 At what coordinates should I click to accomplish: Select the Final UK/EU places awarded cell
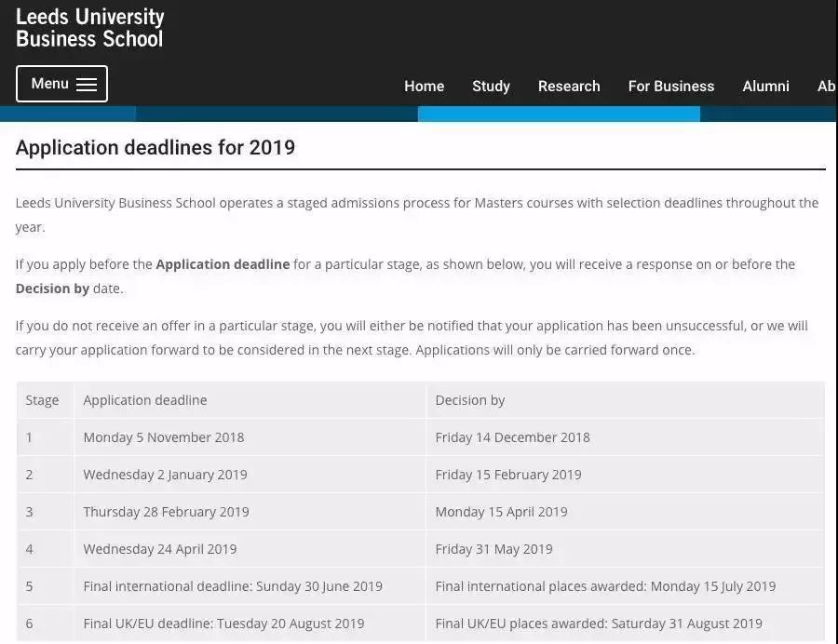pyautogui.click(x=626, y=624)
